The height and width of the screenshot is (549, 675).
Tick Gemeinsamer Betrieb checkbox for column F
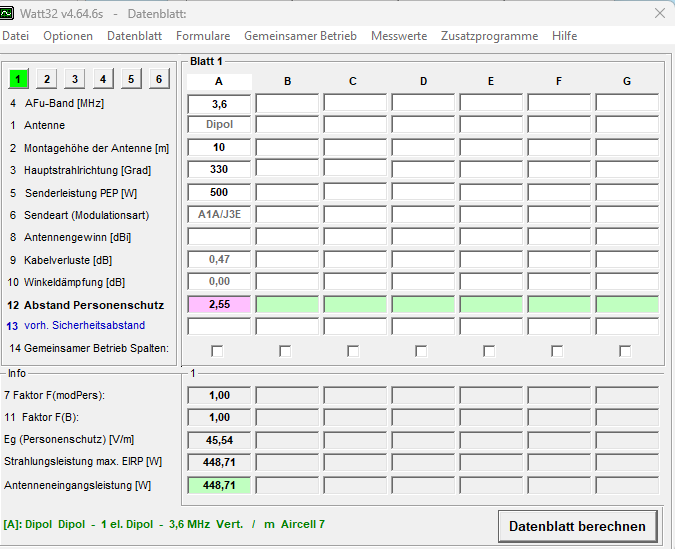[557, 351]
